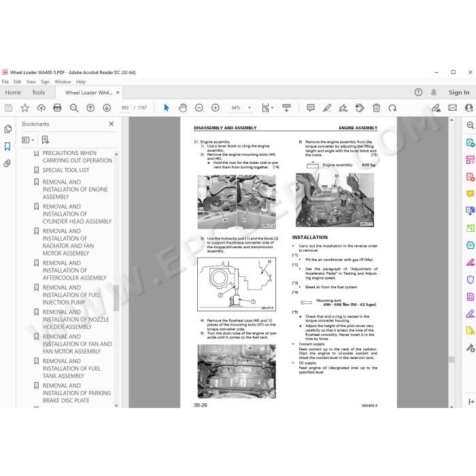The height and width of the screenshot is (476, 476).
Task: Open the yellow Comment tool in right pane
Action: point(471,193)
